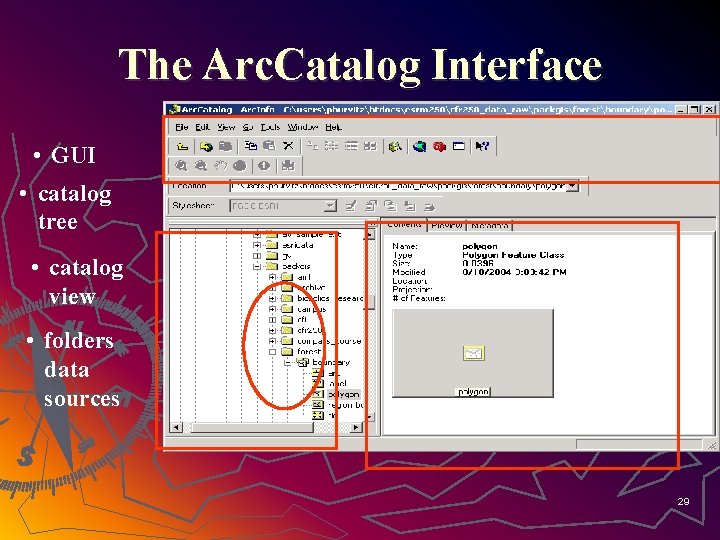Expand the esridata folder node
Screen dimensions: 720x540
pos(257,245)
